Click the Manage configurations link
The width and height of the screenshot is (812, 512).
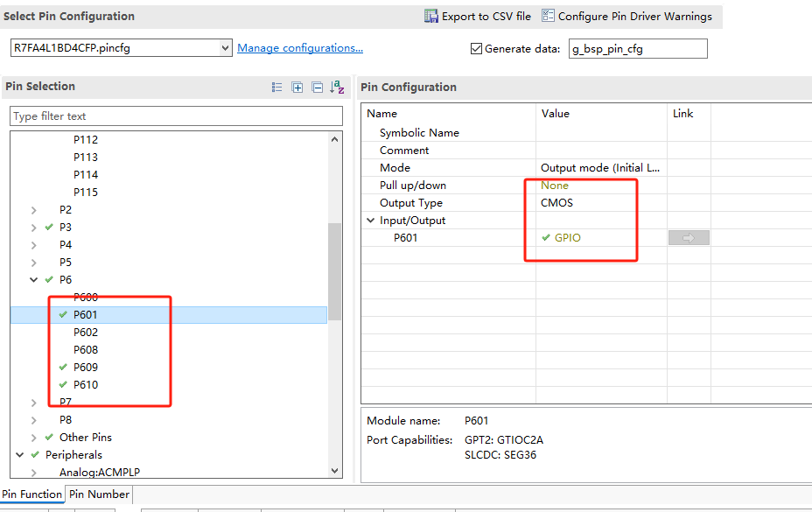300,48
